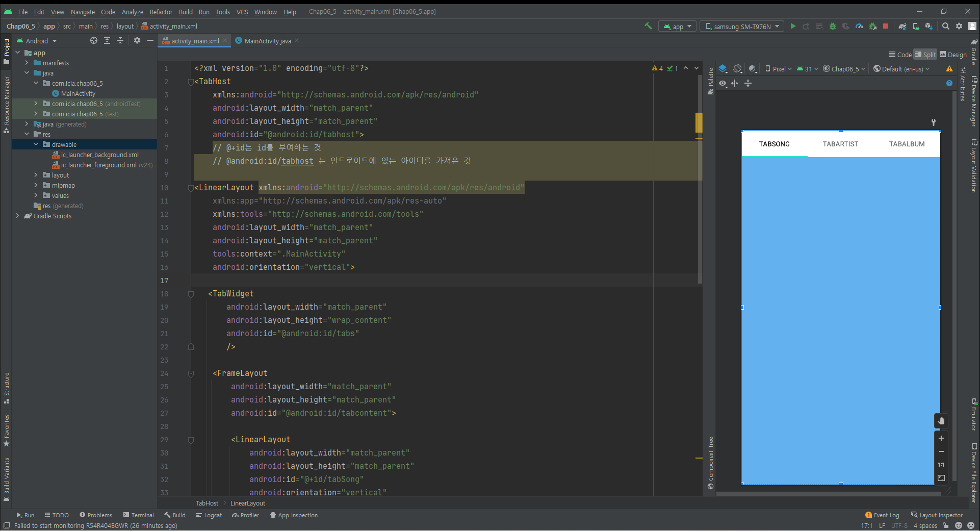The height and width of the screenshot is (531, 980).
Task: Sync project with Gradle files elephant icon
Action: pyautogui.click(x=902, y=26)
